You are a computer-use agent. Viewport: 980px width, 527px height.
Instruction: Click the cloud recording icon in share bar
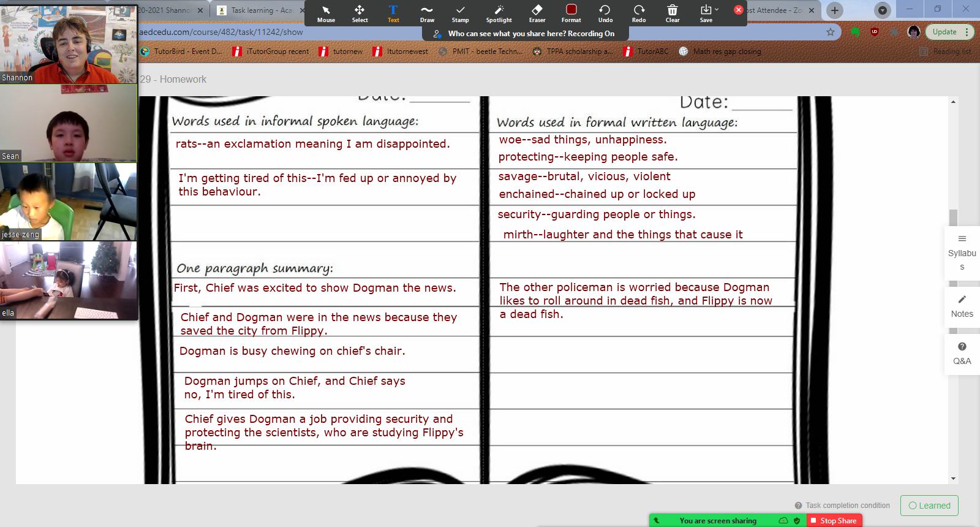click(x=783, y=520)
